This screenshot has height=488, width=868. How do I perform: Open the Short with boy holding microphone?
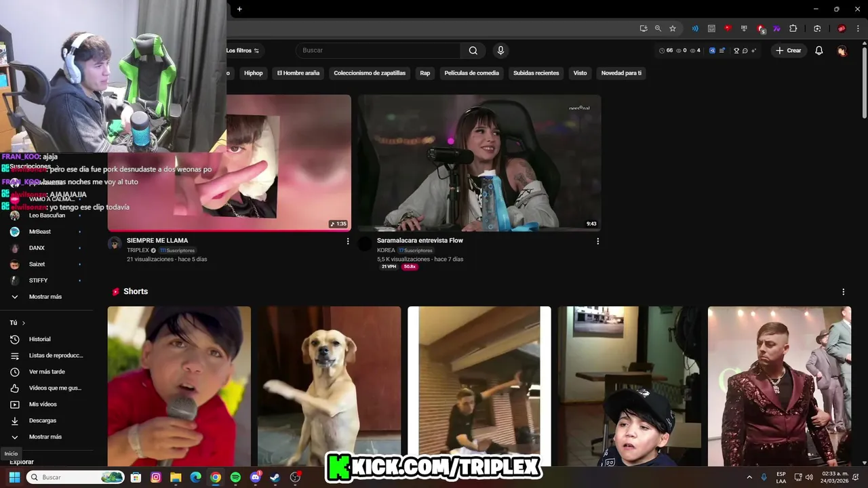[x=179, y=386]
